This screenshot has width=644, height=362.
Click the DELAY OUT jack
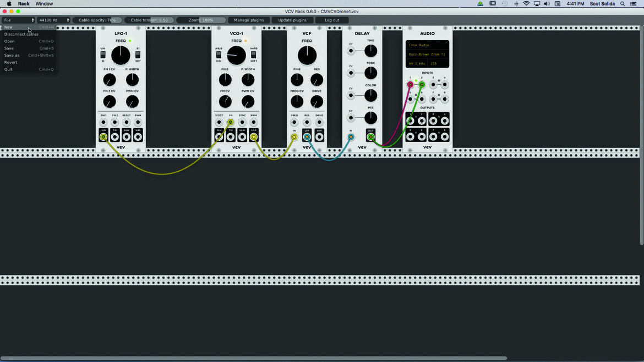point(370,136)
